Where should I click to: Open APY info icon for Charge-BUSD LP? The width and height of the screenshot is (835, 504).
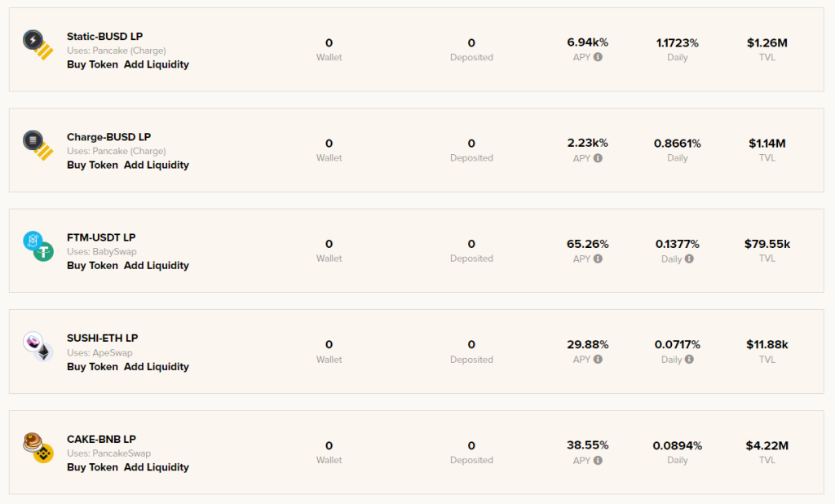tap(598, 158)
